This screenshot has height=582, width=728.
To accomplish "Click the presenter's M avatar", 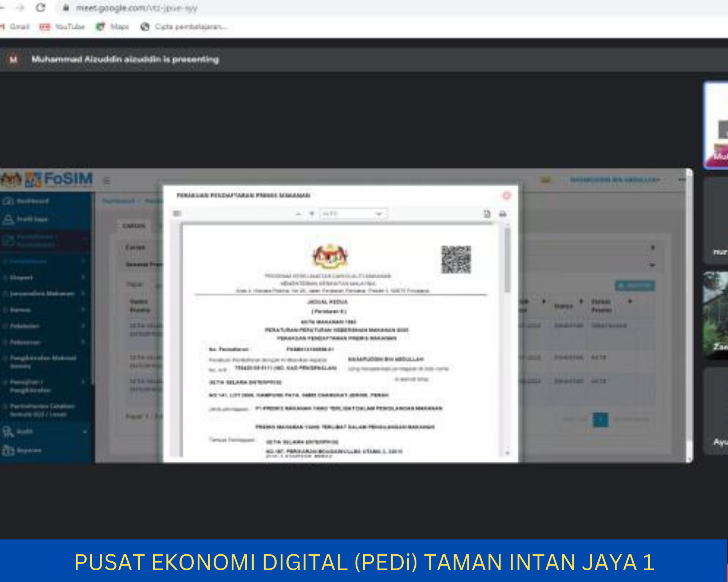I will (13, 59).
